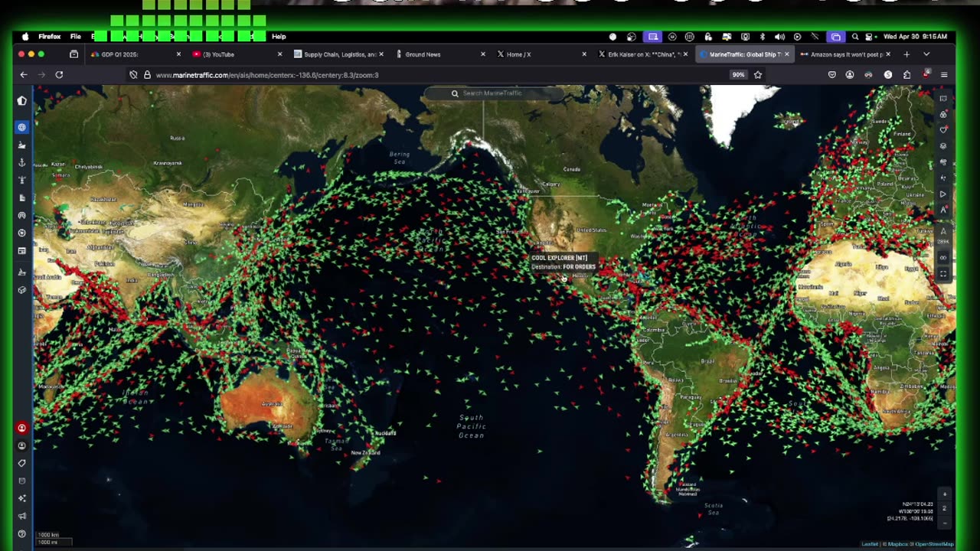Open the MarineTraffic home logo icon
This screenshot has width=980, height=551.
[21, 100]
